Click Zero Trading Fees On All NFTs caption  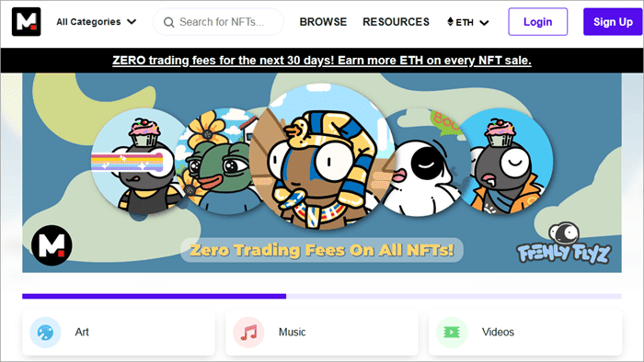(322, 250)
